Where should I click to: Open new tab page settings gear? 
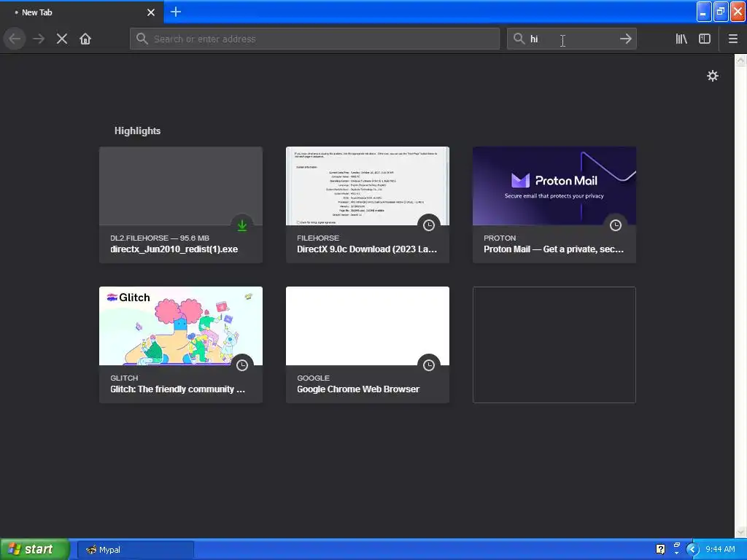[712, 76]
